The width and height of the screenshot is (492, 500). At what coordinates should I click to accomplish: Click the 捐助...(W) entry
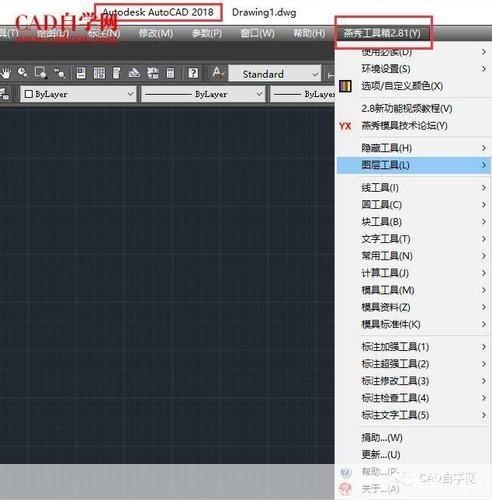[413, 437]
